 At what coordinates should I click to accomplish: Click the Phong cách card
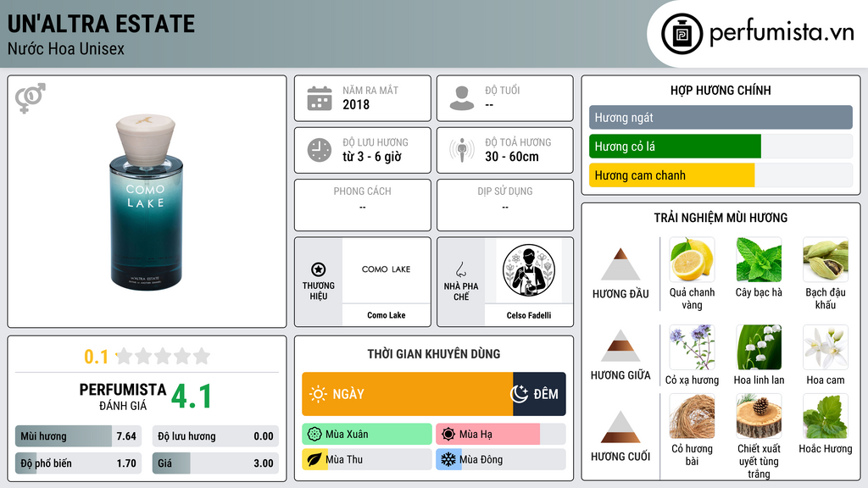pos(363,205)
